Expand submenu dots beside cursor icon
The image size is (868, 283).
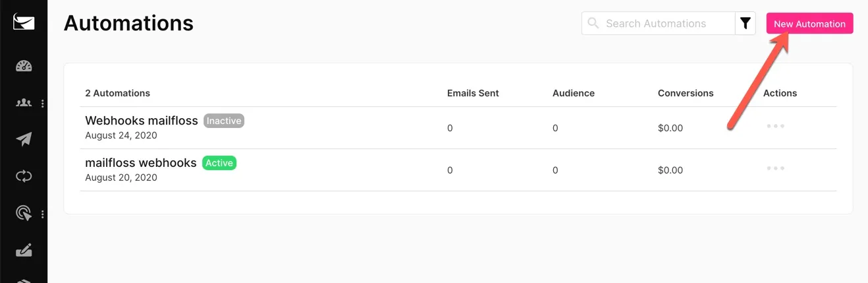(43, 214)
